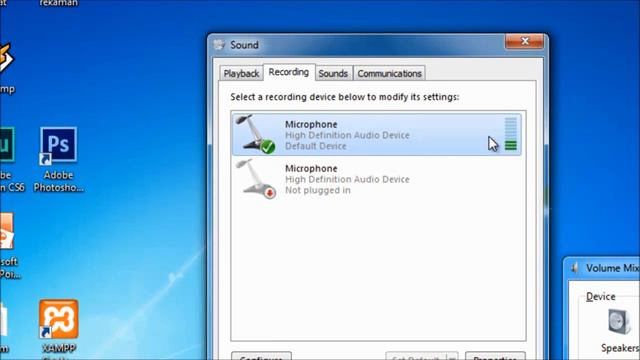Select the default Microphone device icon
Image resolution: width=640 pixels, height=360 pixels.
pos(256,134)
